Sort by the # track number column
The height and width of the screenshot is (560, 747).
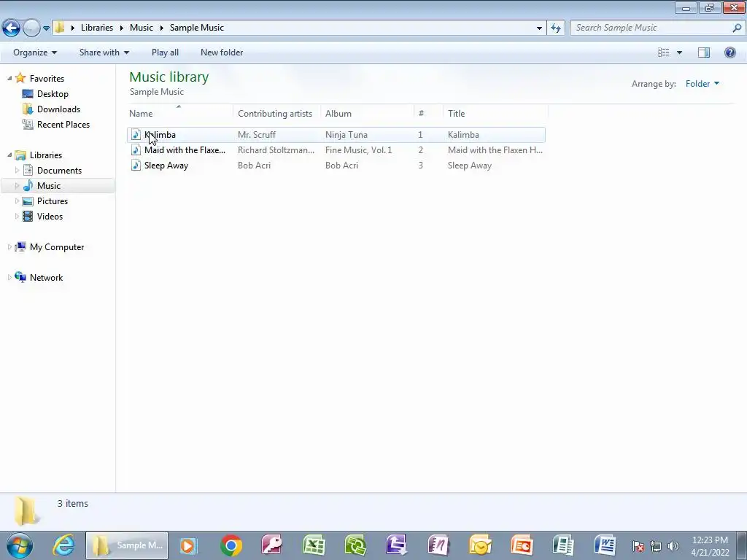[428, 113]
